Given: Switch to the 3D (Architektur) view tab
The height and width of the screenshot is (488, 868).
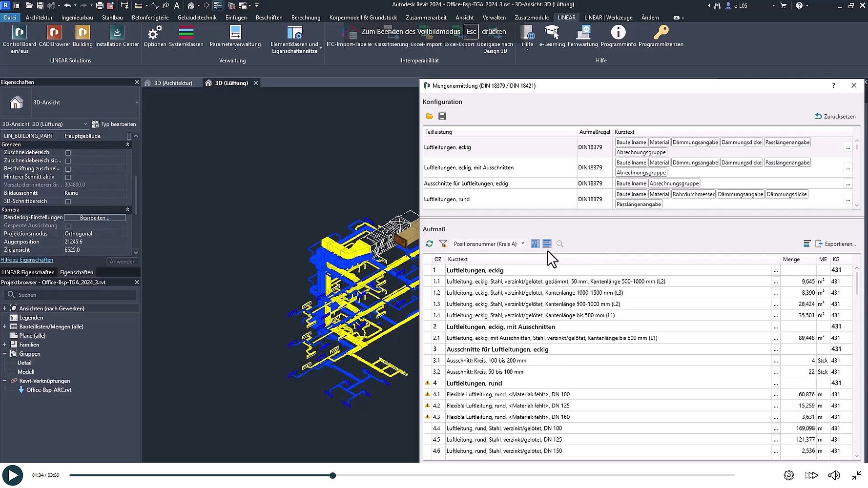Looking at the screenshot, I should point(172,83).
